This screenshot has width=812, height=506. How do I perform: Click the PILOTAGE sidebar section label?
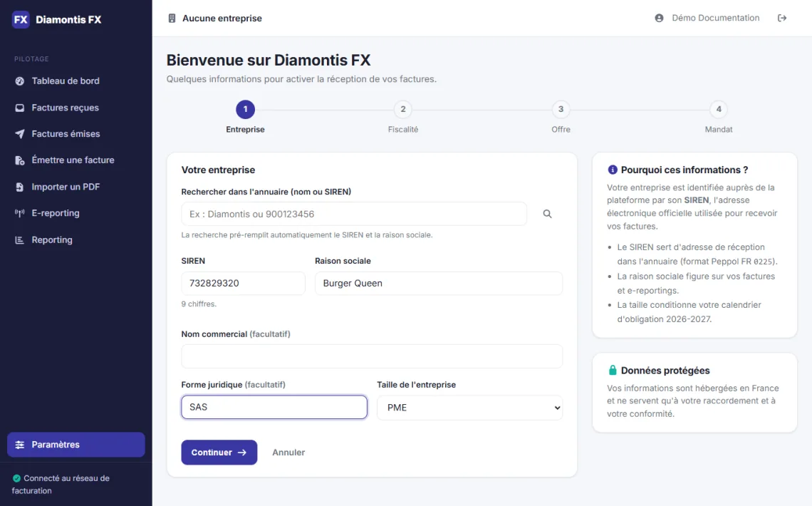coord(31,59)
